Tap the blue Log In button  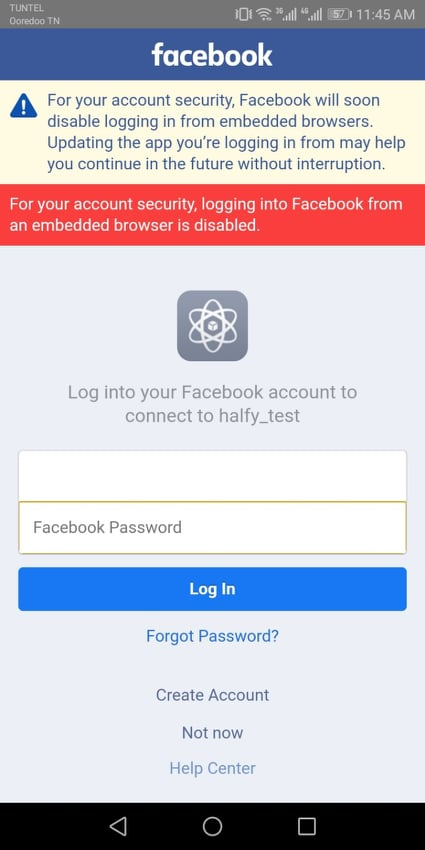click(212, 589)
